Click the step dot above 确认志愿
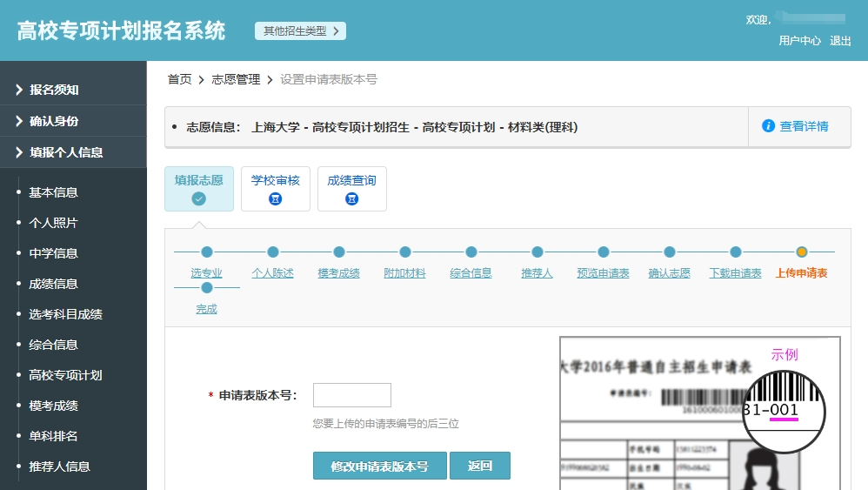This screenshot has height=490, width=868. 670,252
